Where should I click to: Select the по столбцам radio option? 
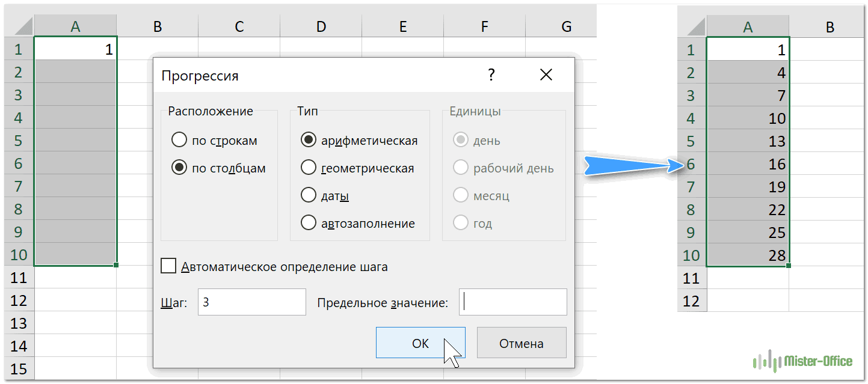click(179, 168)
